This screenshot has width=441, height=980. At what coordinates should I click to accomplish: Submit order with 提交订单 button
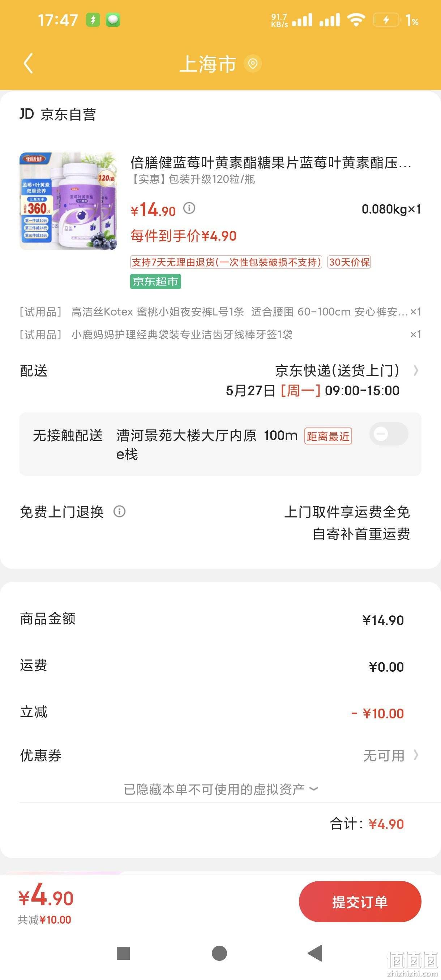click(x=360, y=901)
